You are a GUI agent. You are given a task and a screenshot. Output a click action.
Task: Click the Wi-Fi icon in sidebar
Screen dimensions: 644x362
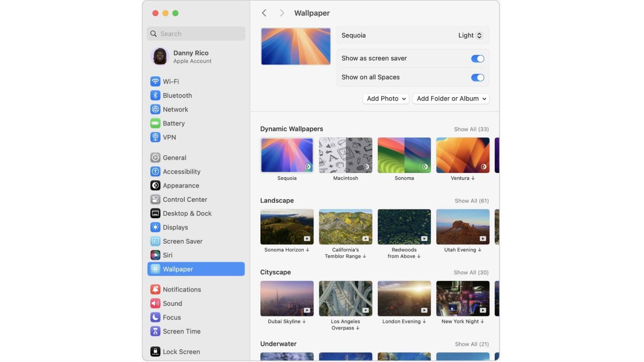click(x=155, y=81)
